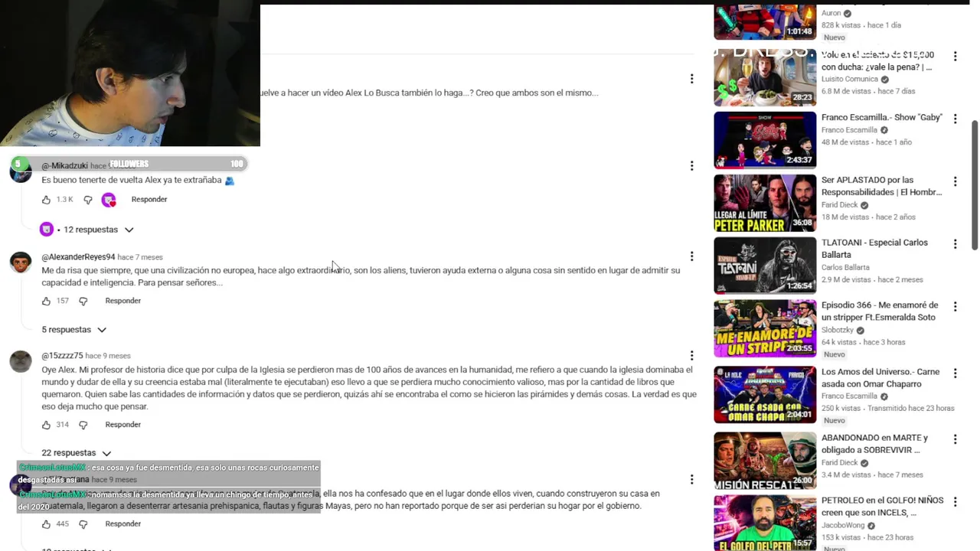Play Me enamoré de un stripper thumbnail
Viewport: 980px width, 551px height.
(765, 328)
